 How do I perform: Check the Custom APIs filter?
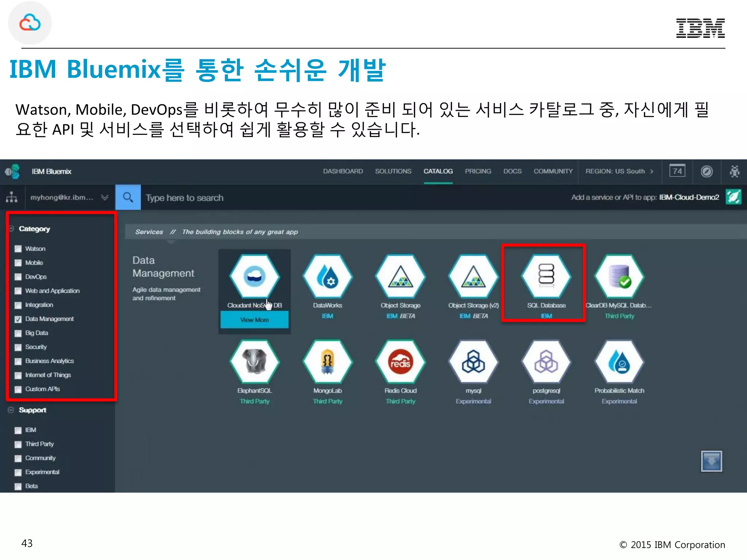[18, 389]
